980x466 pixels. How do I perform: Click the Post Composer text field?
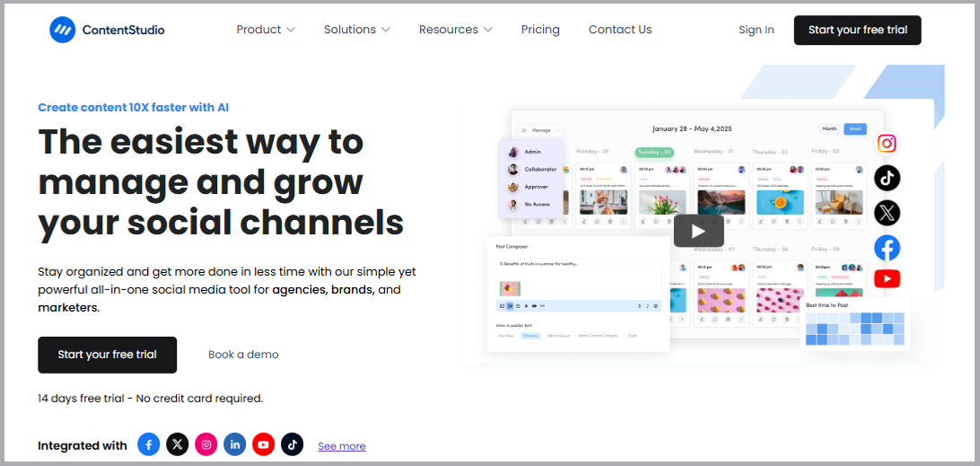tap(578, 279)
